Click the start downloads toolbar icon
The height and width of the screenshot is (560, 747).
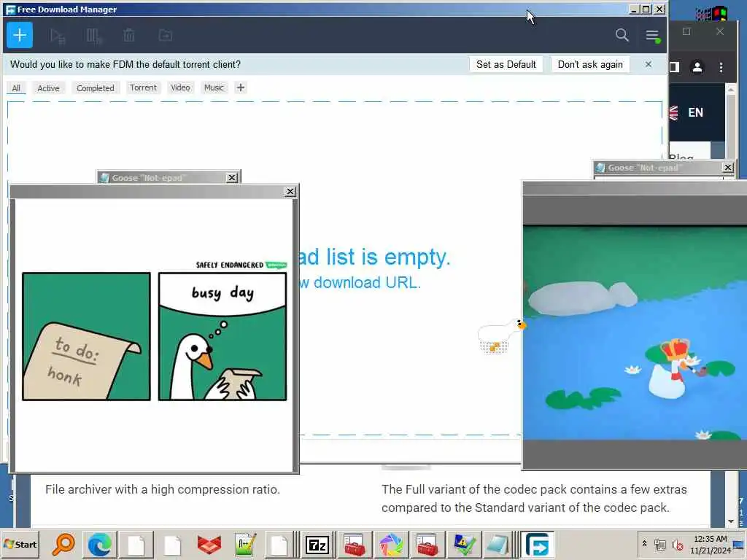[x=58, y=36]
